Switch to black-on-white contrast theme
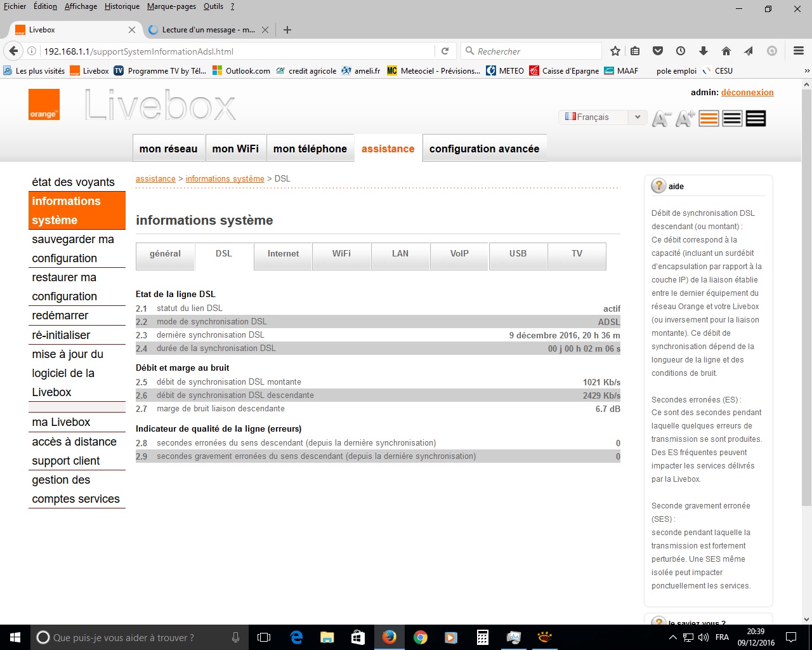 click(x=732, y=119)
